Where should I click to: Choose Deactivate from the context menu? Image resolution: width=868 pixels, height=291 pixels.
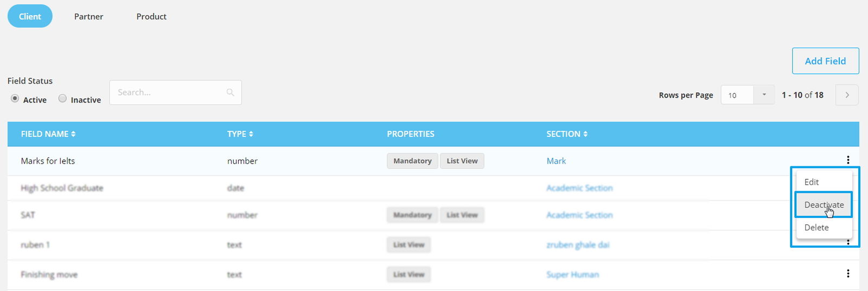824,205
